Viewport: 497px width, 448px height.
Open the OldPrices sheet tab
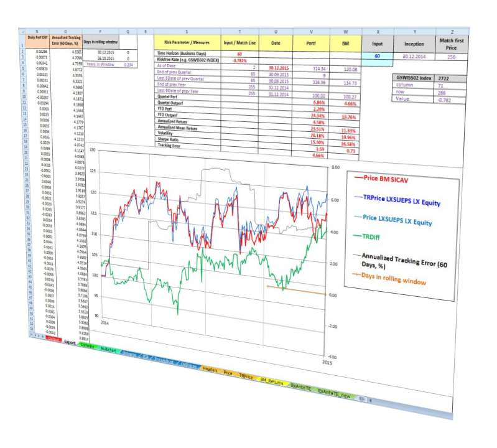[x=188, y=366]
